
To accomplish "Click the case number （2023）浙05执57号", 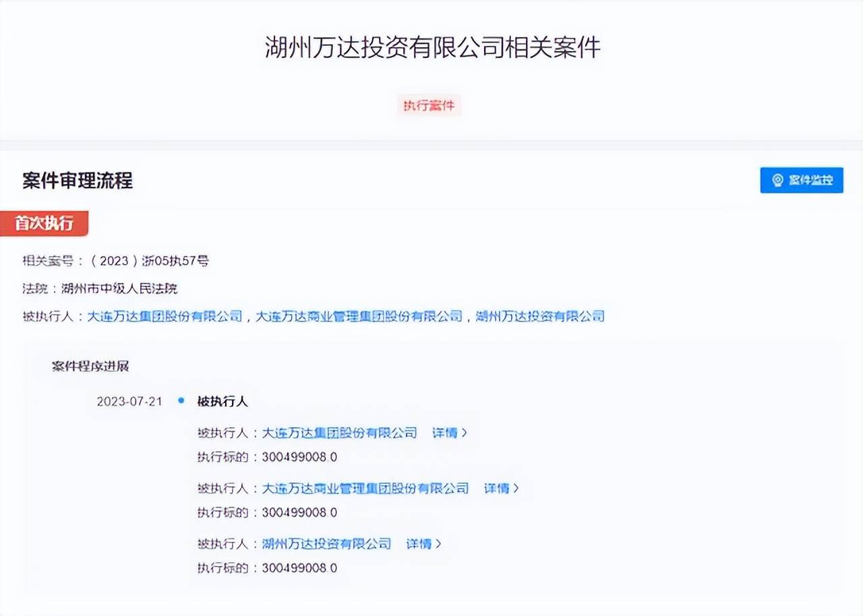I will (148, 261).
